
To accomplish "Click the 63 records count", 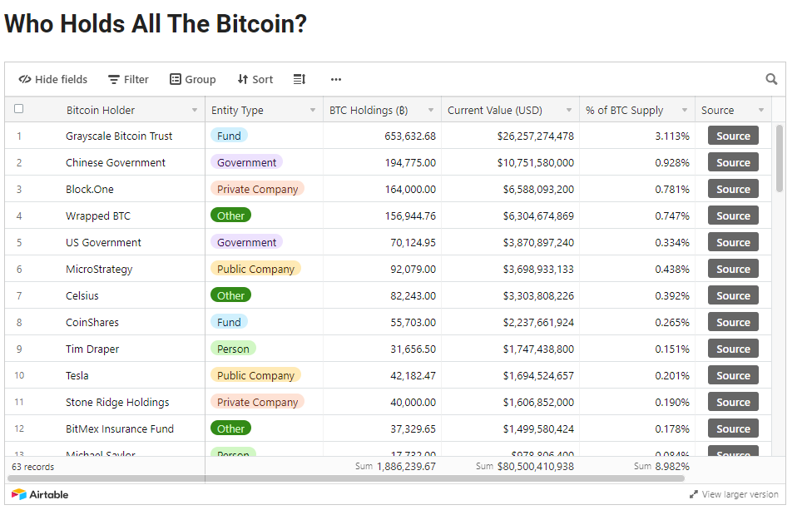I will (x=32, y=467).
